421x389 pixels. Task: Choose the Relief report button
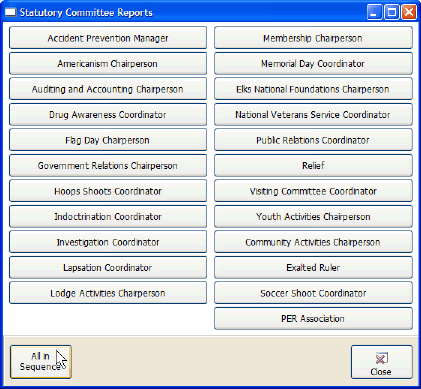coord(313,166)
